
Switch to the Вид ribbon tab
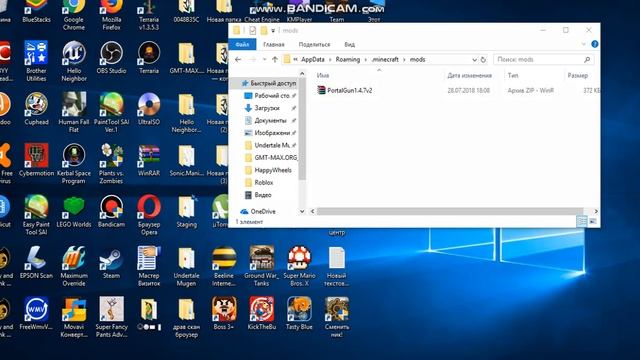coord(349,44)
